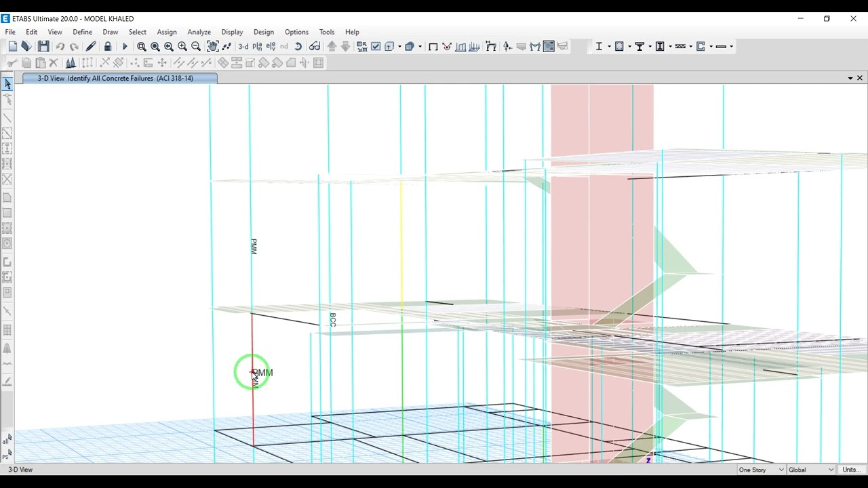The image size is (868, 488).
Task: Open the One Story combo box
Action: (x=761, y=470)
